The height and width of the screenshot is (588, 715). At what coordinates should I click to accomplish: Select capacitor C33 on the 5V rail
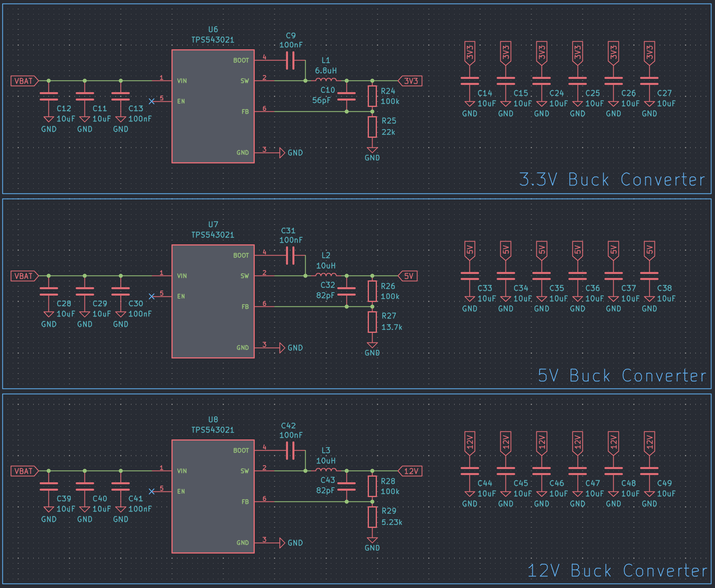pyautogui.click(x=470, y=276)
